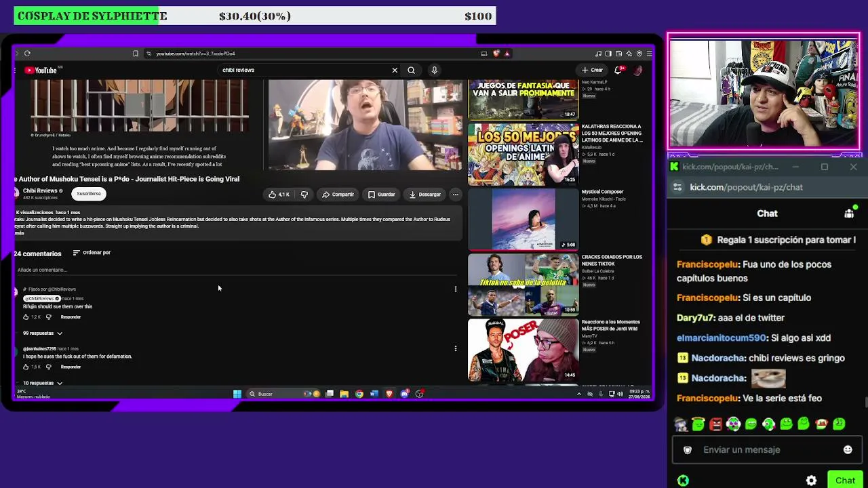The height and width of the screenshot is (488, 868).
Task: Open Microsoft Word from the taskbar
Action: point(374,394)
